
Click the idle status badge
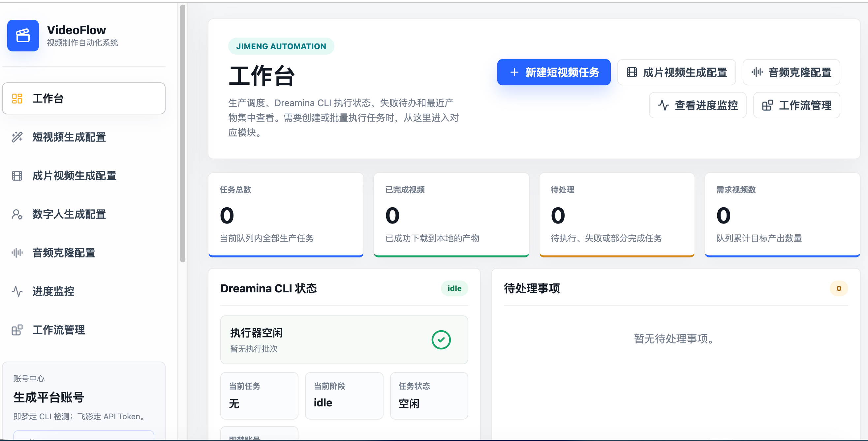pos(454,288)
